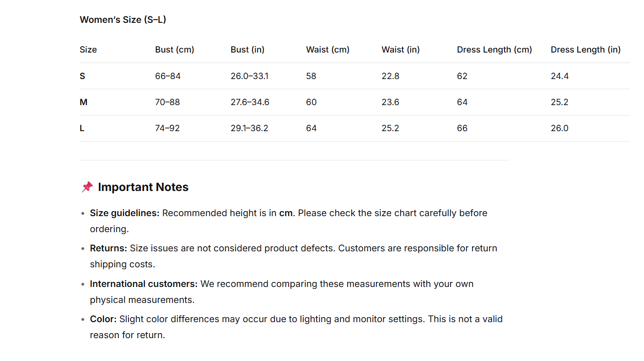This screenshot has width=644, height=361.
Task: Click the Dress Length (cm) column header
Action: click(x=494, y=49)
